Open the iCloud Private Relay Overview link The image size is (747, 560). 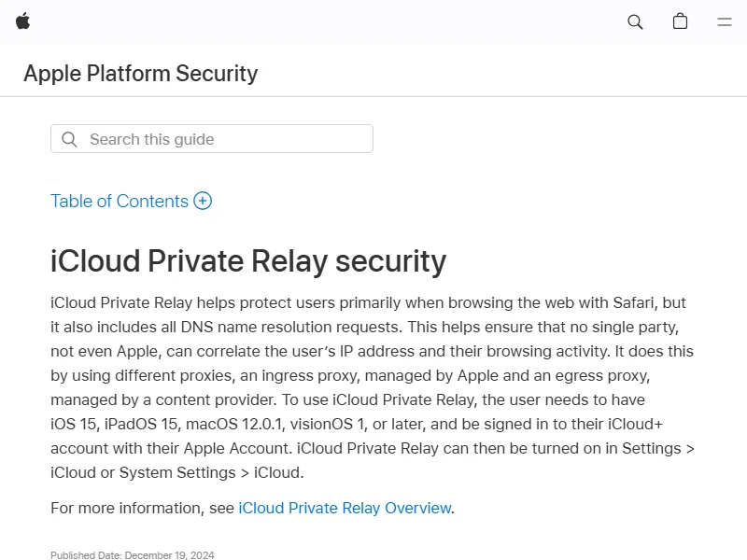coord(345,508)
